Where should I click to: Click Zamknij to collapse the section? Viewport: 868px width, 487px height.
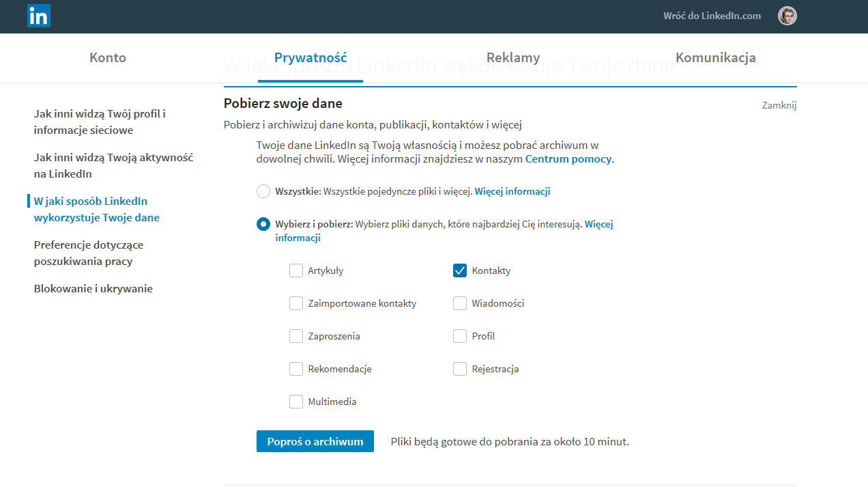click(779, 105)
